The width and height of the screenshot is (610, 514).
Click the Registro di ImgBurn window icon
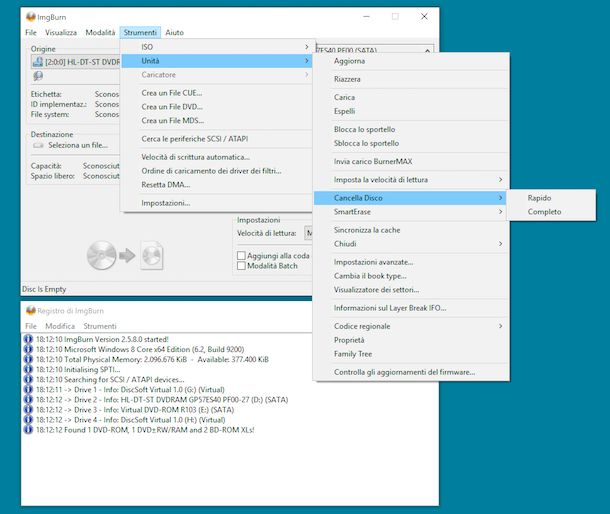pyautogui.click(x=31, y=311)
